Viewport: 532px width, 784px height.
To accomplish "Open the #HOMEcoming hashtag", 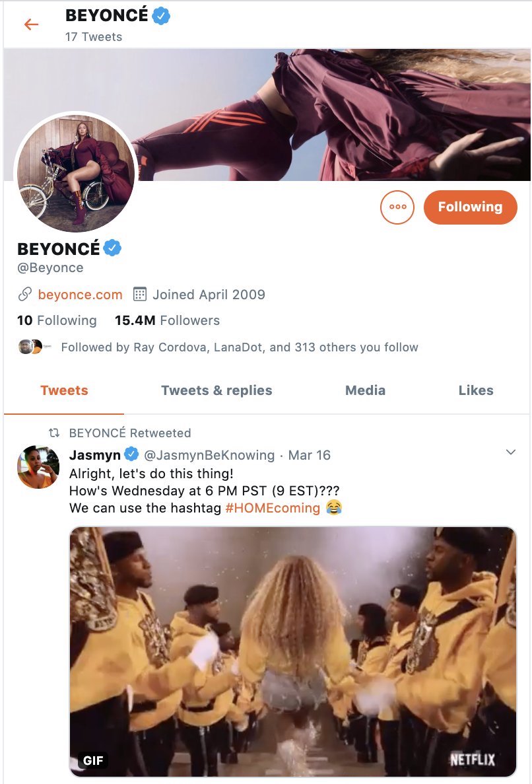I will click(x=273, y=508).
